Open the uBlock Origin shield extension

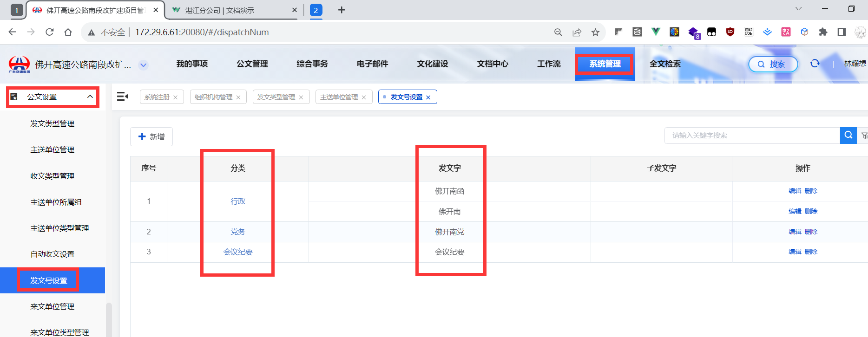(x=730, y=32)
